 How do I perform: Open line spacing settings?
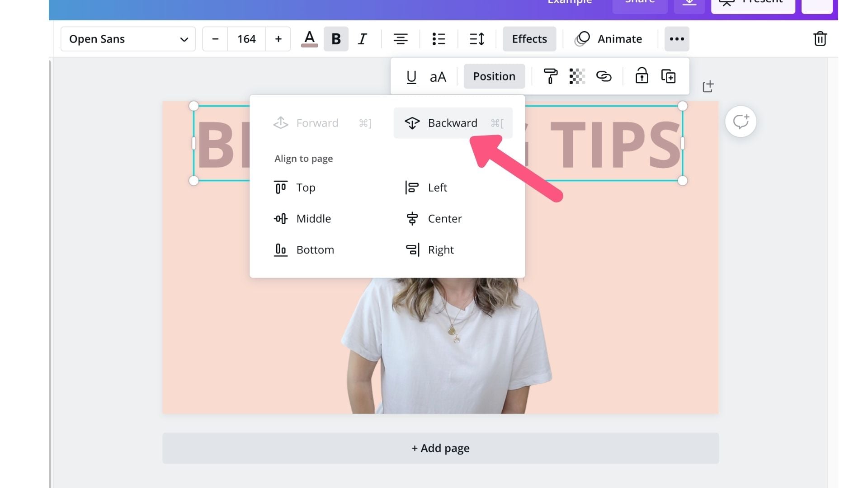pyautogui.click(x=477, y=39)
